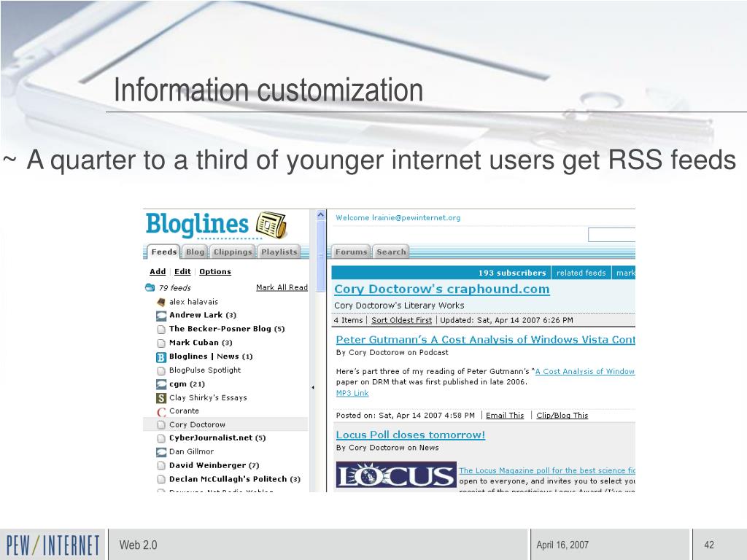Select the Andrew Lark (3) feed
The height and width of the screenshot is (560, 747).
(x=203, y=315)
